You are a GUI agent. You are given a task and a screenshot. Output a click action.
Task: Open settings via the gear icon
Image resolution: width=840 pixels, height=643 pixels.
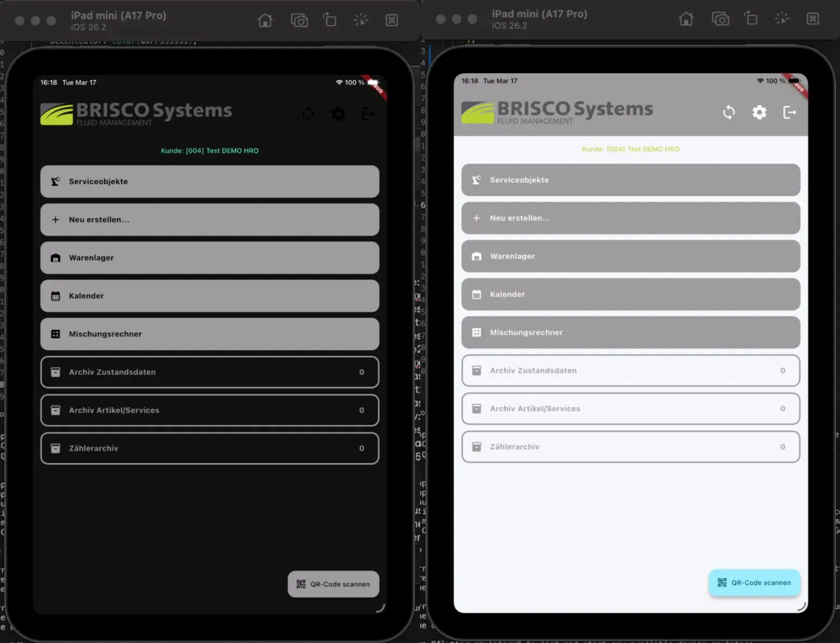coord(338,114)
